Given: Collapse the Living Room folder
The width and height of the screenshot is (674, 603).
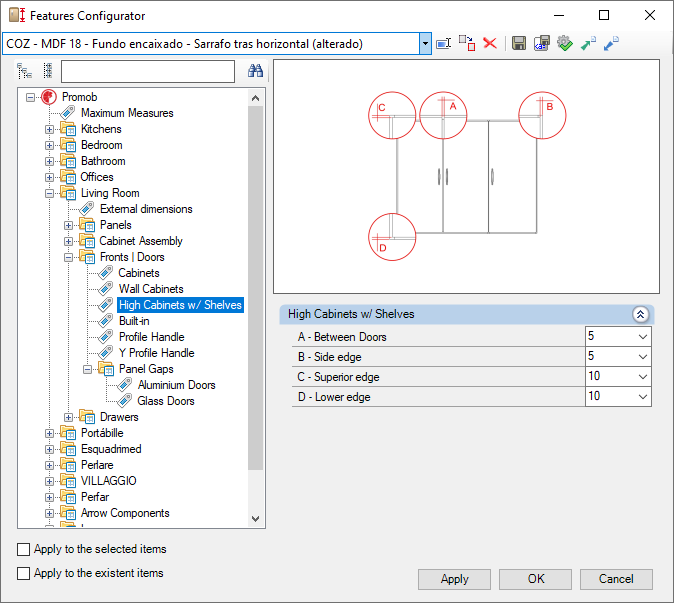Looking at the screenshot, I should (49, 193).
